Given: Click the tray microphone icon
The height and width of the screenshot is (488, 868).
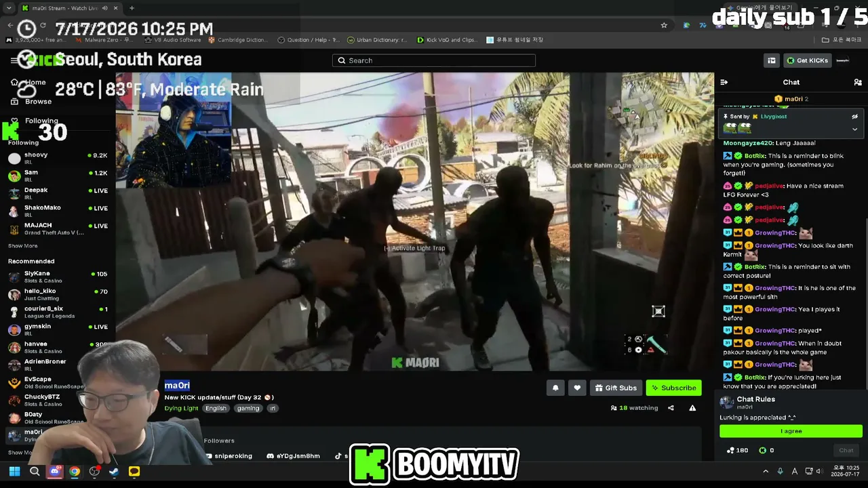Looking at the screenshot, I should 780,471.
